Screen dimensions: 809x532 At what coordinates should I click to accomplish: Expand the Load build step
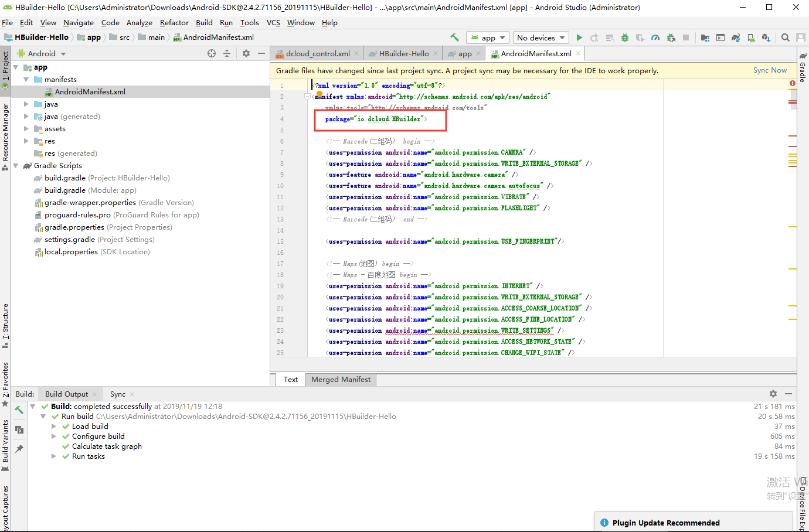pos(54,427)
